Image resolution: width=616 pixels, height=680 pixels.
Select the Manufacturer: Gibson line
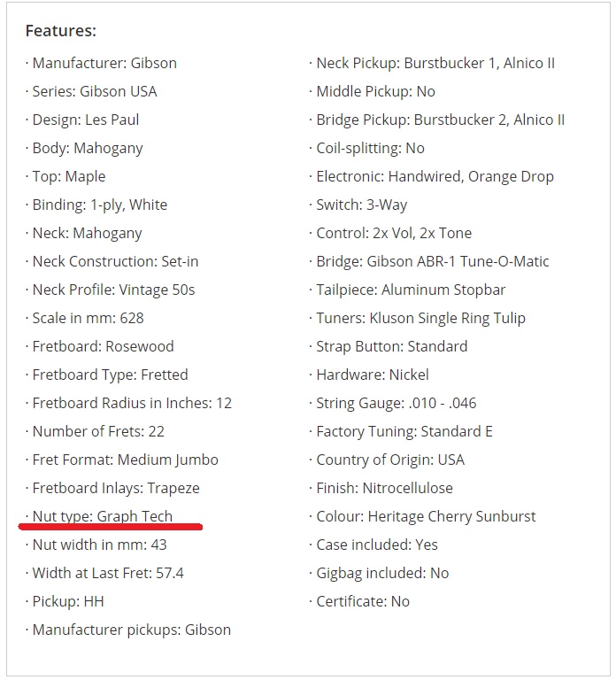click(x=101, y=64)
